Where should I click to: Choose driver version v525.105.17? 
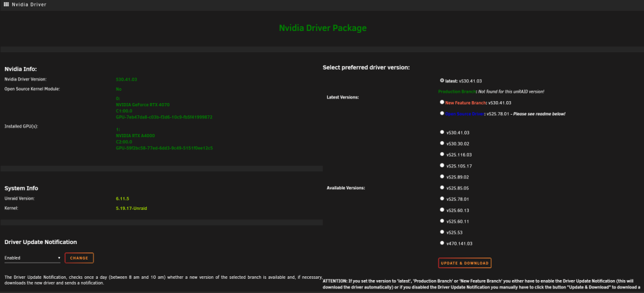click(442, 165)
